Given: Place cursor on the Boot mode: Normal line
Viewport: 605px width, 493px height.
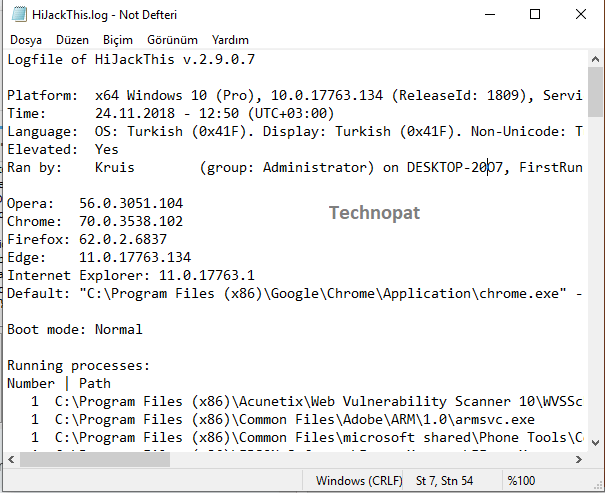Looking at the screenshot, I should click(75, 330).
